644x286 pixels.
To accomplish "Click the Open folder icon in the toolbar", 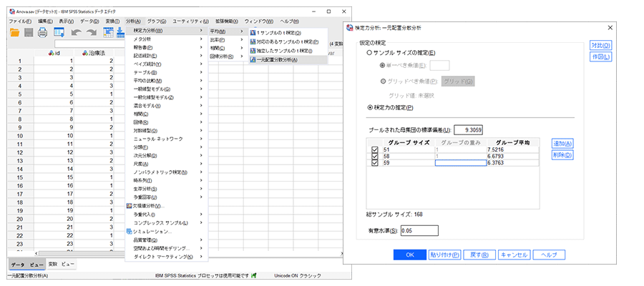I will coord(15,33).
